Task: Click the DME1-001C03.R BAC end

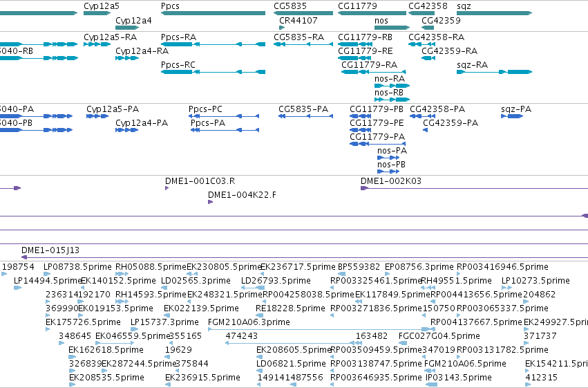Action: (167, 188)
